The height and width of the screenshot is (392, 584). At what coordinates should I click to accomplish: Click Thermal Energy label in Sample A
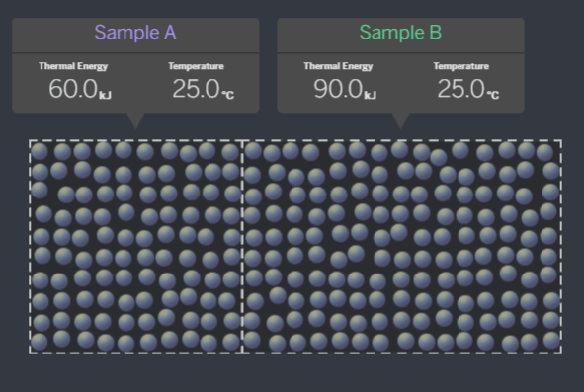pyautogui.click(x=73, y=66)
